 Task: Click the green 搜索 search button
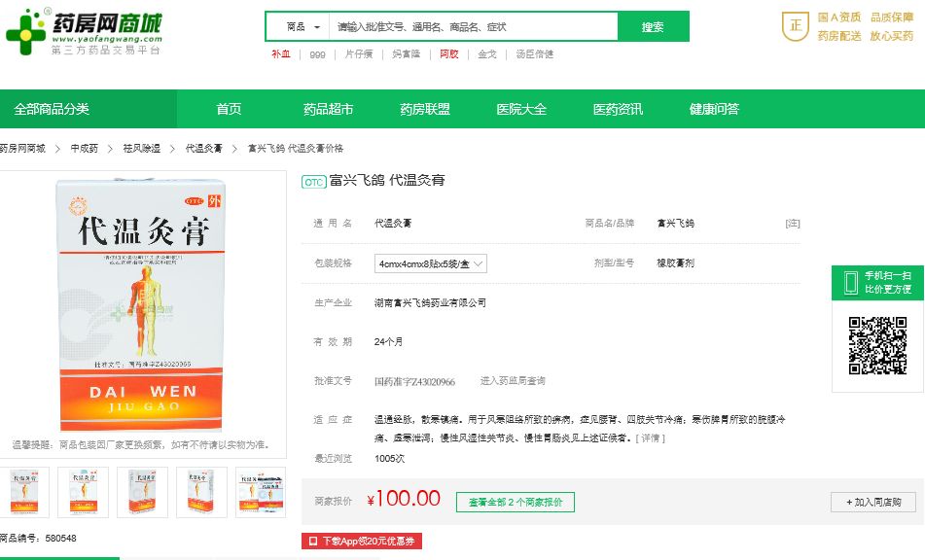pos(653,26)
